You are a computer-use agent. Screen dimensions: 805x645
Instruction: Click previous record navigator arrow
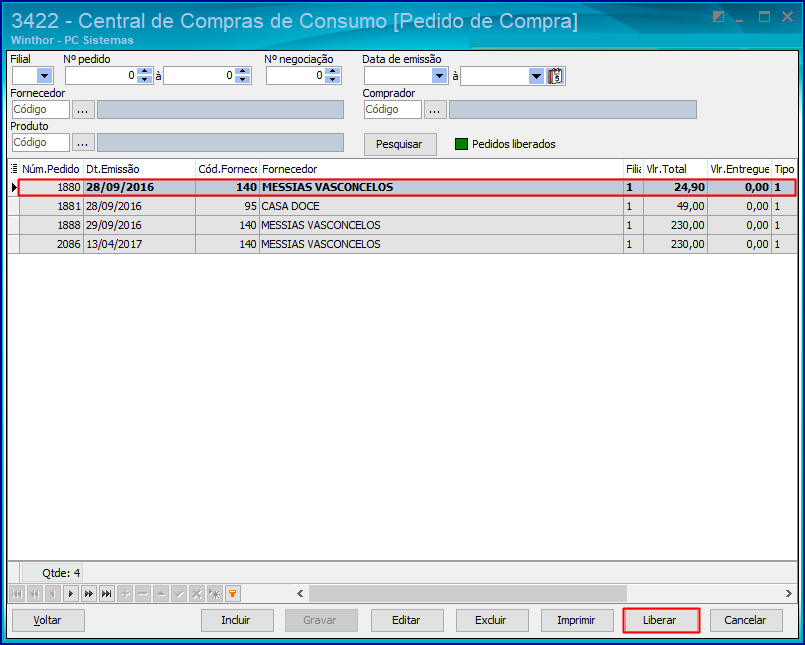(x=53, y=594)
